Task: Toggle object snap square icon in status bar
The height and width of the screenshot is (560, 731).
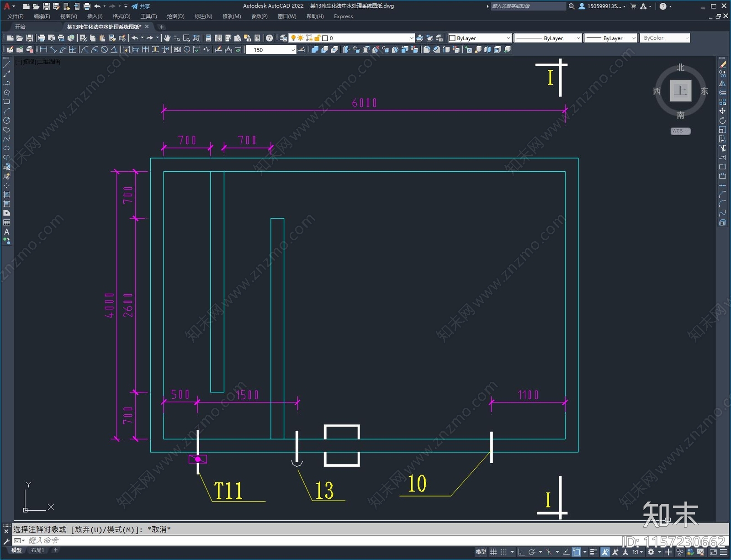Action: point(577,552)
